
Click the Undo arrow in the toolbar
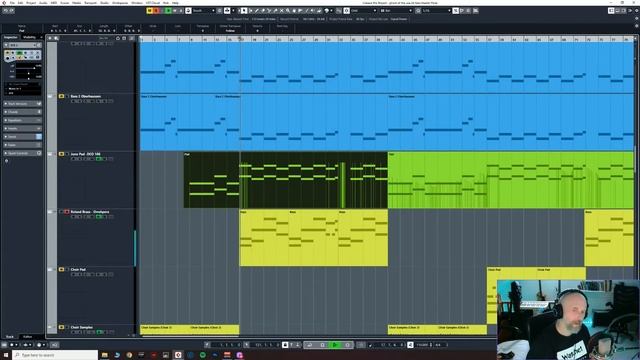point(5,10)
